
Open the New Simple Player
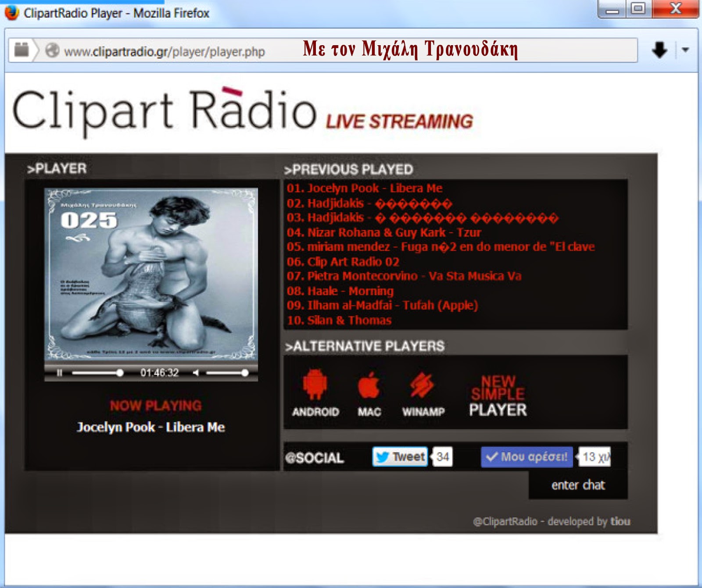pyautogui.click(x=498, y=396)
